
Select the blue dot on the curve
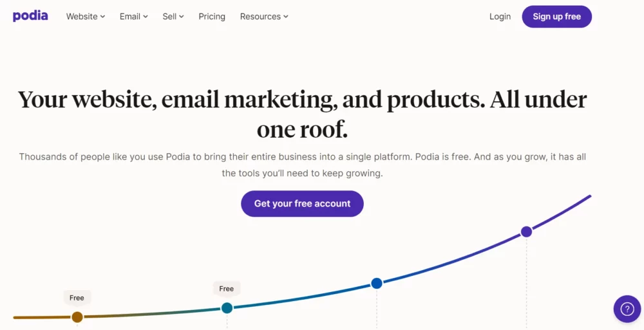377,283
